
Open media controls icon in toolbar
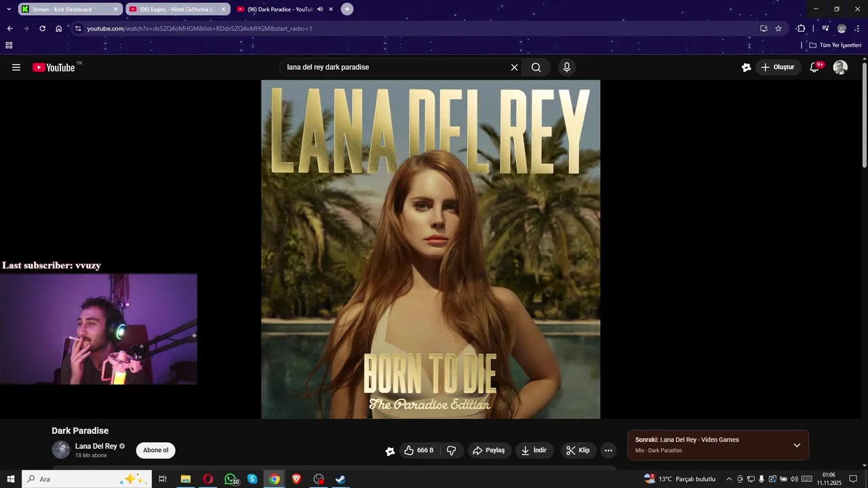coord(825,28)
